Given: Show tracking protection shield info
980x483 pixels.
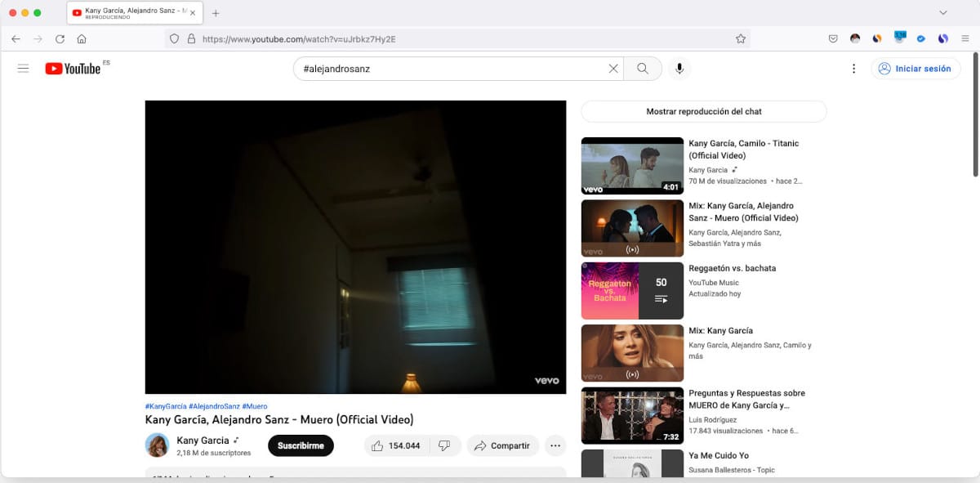Looking at the screenshot, I should pyautogui.click(x=174, y=38).
